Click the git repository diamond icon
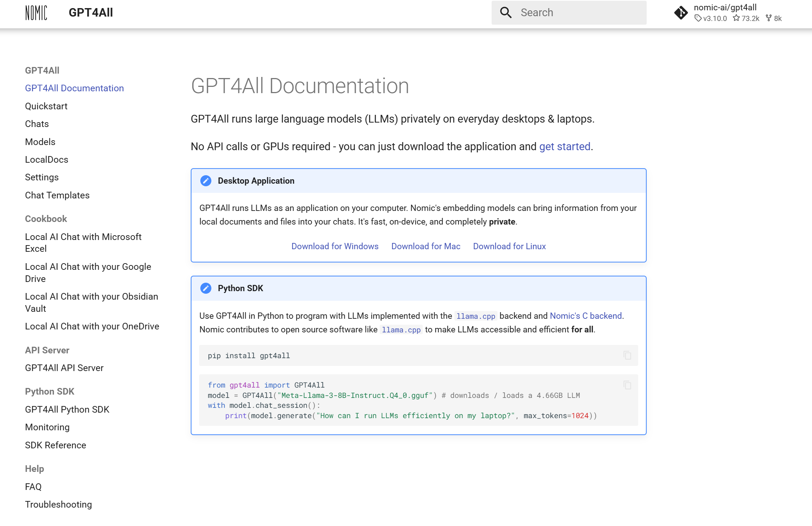The height and width of the screenshot is (526, 812). 681,13
